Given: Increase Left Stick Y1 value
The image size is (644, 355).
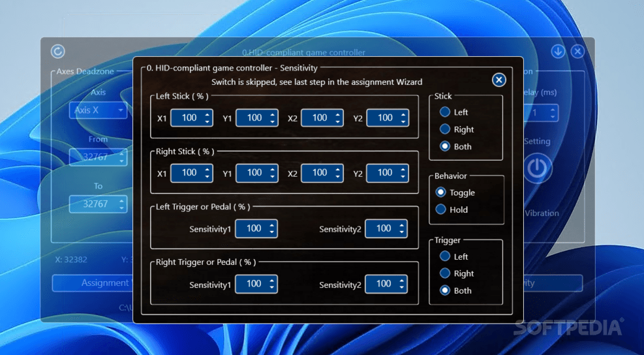Looking at the screenshot, I should pyautogui.click(x=273, y=114).
